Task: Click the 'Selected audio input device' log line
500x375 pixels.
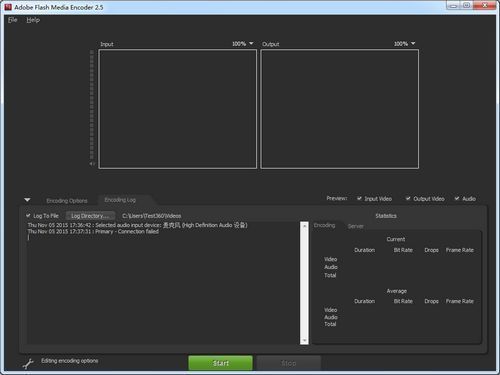Action: (138, 225)
